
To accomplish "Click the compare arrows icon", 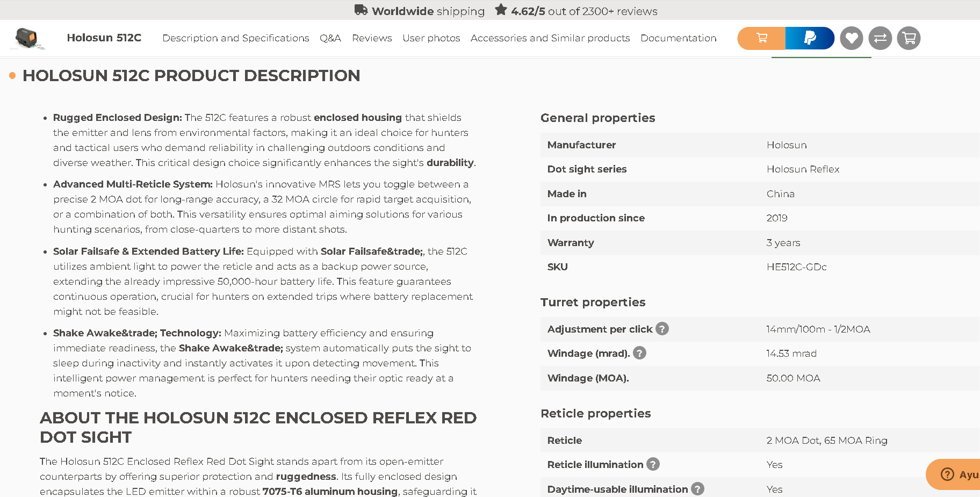I will pyautogui.click(x=880, y=38).
